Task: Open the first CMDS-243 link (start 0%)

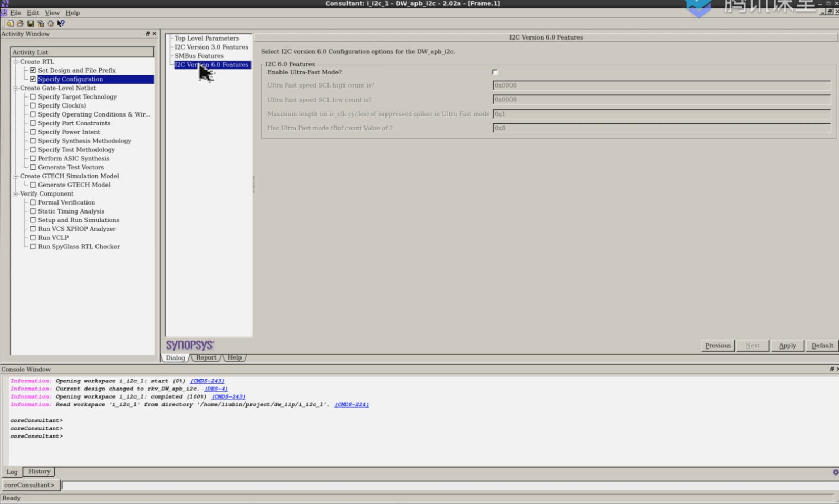Action: click(207, 381)
